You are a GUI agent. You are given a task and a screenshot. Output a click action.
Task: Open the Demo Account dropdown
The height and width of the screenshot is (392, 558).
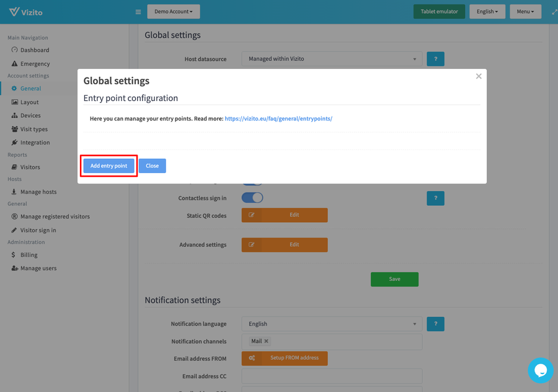click(173, 11)
